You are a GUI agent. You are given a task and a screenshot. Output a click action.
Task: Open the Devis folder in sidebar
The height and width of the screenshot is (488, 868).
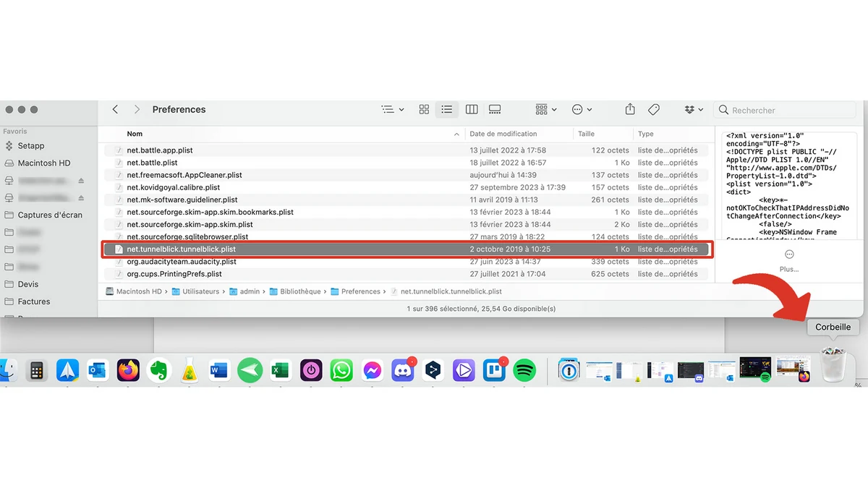point(28,284)
